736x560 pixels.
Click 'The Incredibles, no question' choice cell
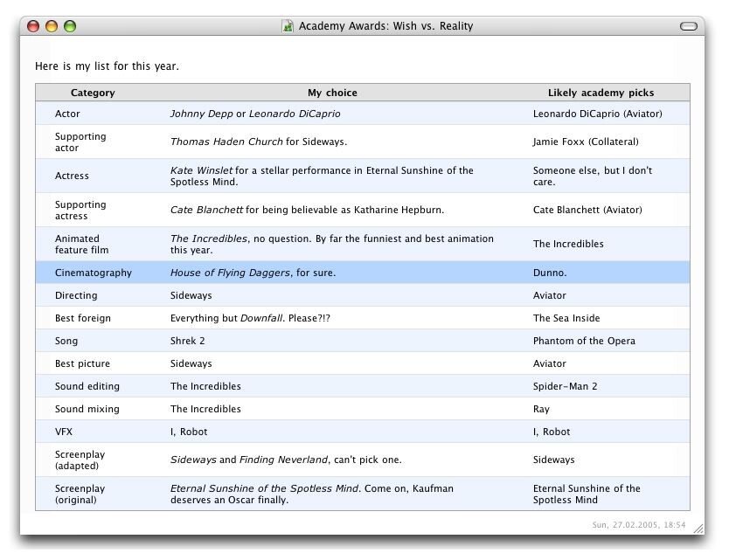(332, 245)
